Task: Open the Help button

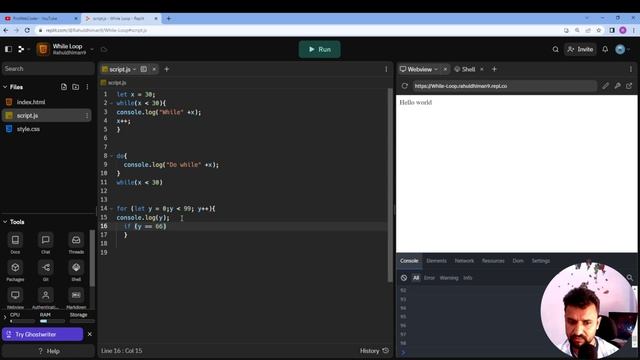Action: [x=48, y=351]
